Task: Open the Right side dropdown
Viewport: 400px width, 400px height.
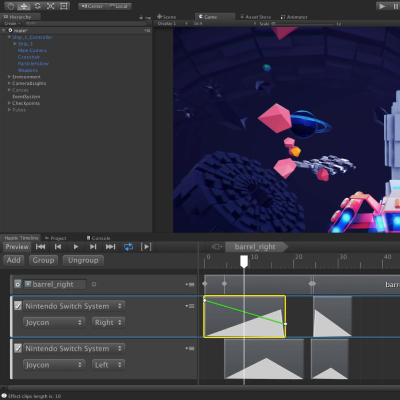Action: coord(108,322)
